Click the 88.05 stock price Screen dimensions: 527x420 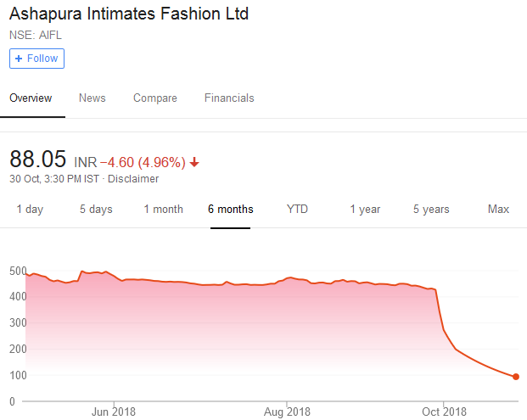[38, 160]
